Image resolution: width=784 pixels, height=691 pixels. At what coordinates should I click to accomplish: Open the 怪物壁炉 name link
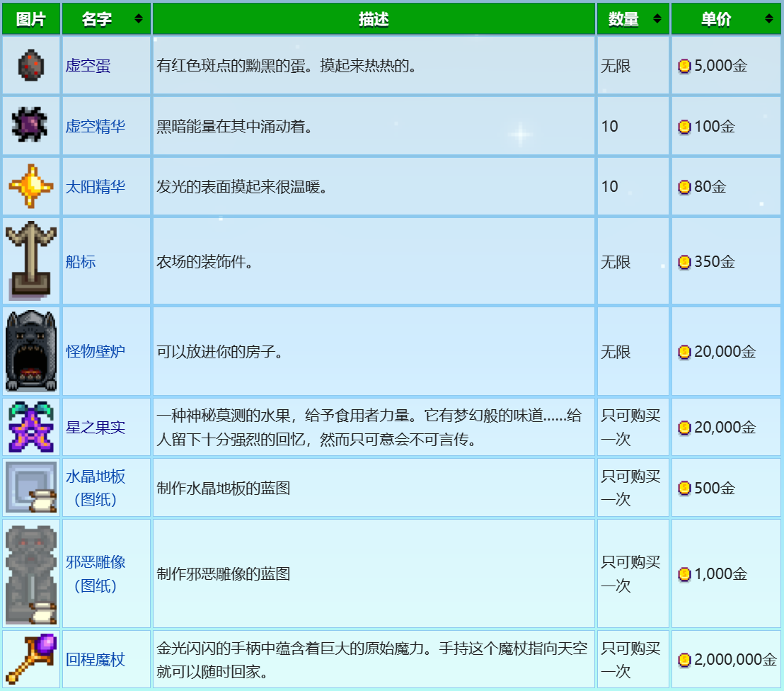point(96,351)
